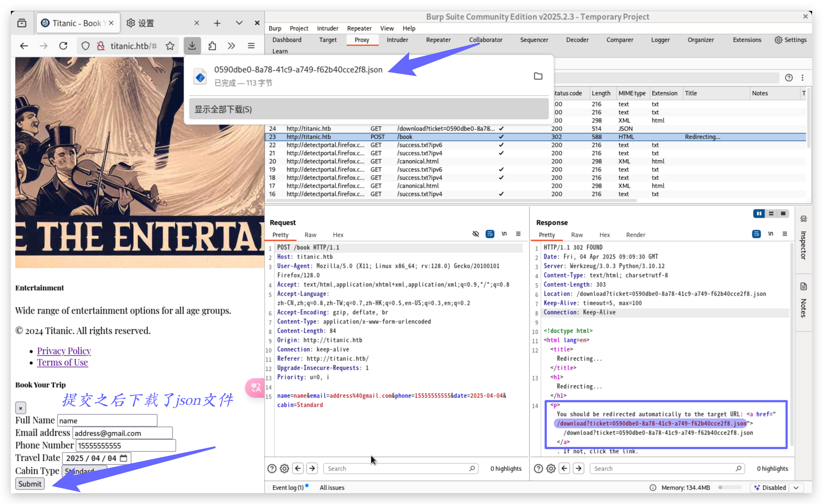Open the Inspector side panel icon
This screenshot has height=504, width=823.
click(x=803, y=219)
